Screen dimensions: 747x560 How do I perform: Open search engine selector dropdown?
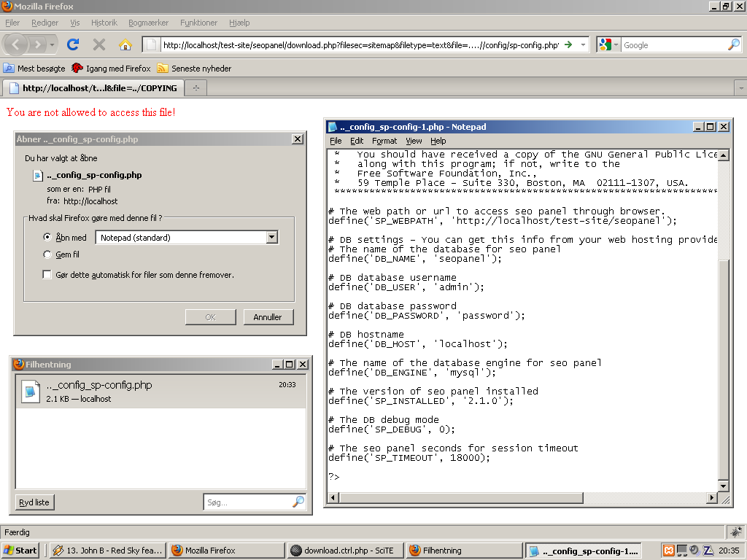[x=616, y=44]
